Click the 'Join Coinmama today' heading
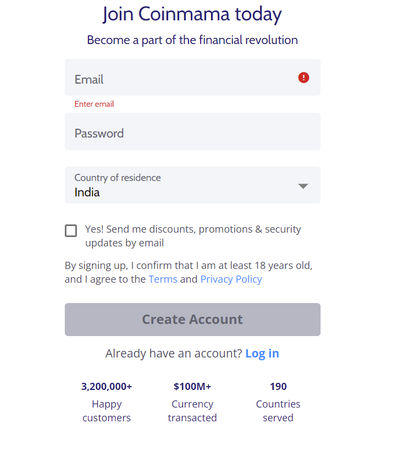This screenshot has width=409, height=451. click(x=192, y=14)
